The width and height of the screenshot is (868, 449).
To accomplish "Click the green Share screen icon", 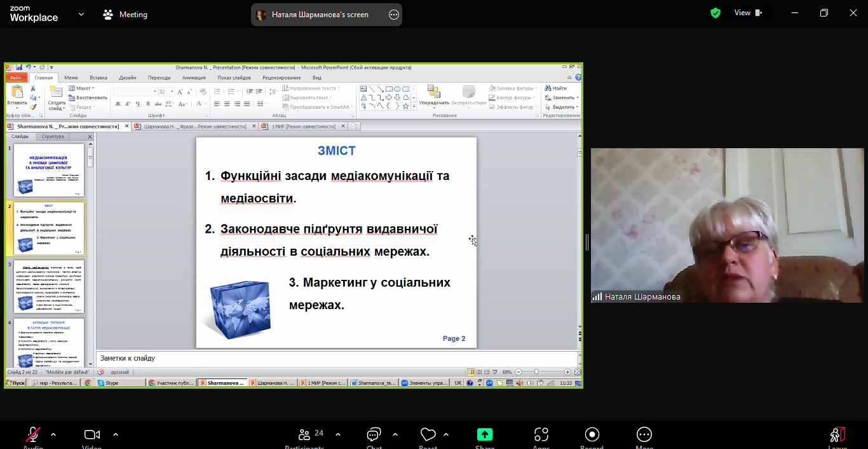I will [x=485, y=435].
